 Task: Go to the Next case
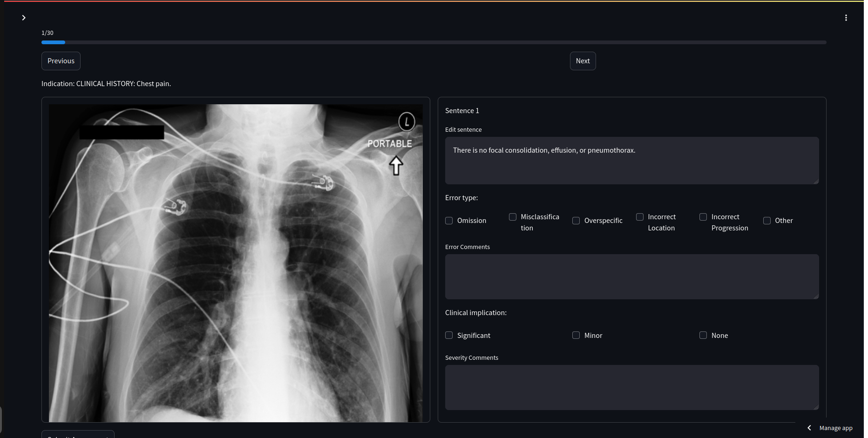pos(583,61)
